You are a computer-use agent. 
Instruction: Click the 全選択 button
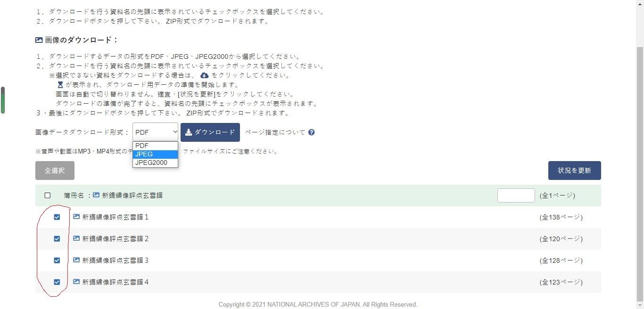pyautogui.click(x=55, y=171)
